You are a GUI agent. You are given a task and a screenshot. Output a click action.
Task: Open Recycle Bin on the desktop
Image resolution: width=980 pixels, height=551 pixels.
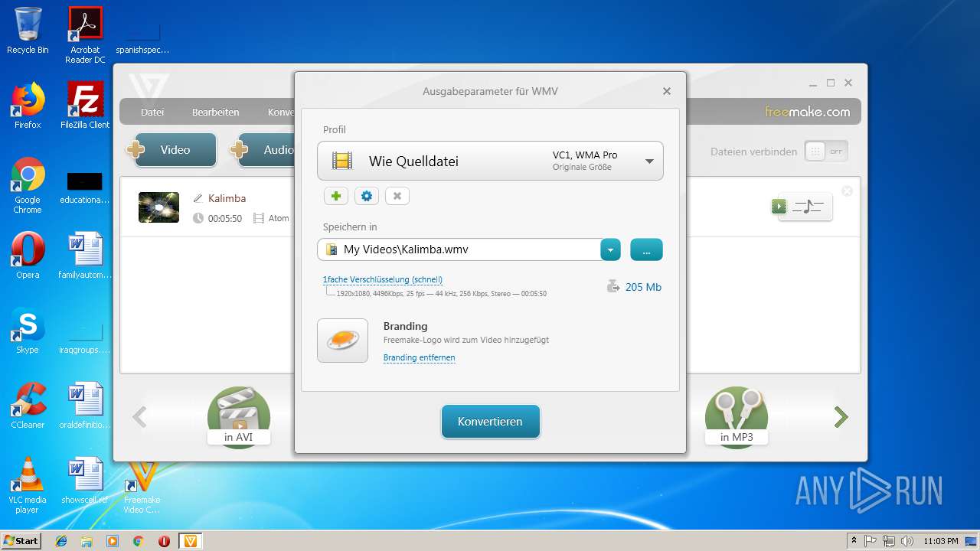coord(28,31)
